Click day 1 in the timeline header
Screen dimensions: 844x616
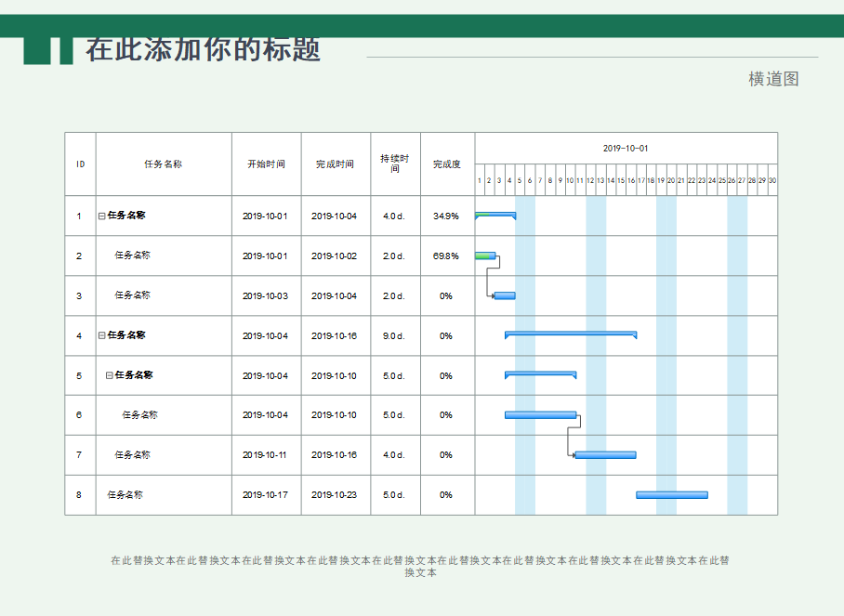click(x=480, y=181)
